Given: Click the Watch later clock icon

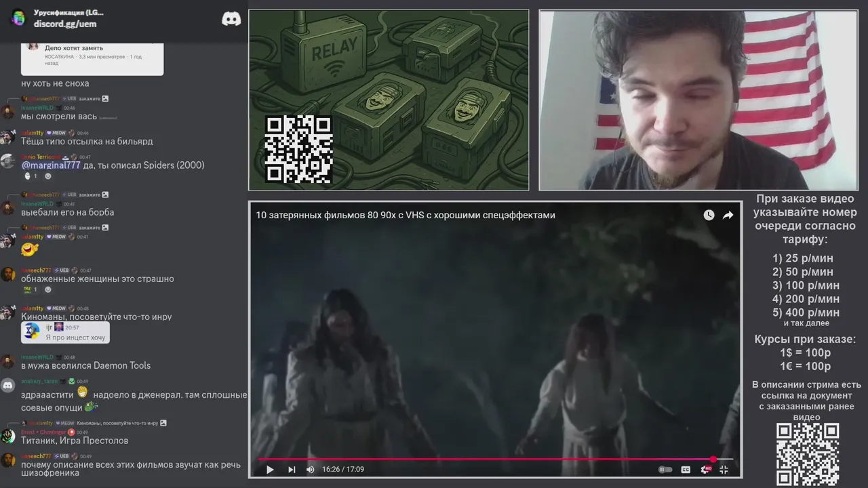Looking at the screenshot, I should coord(709,215).
